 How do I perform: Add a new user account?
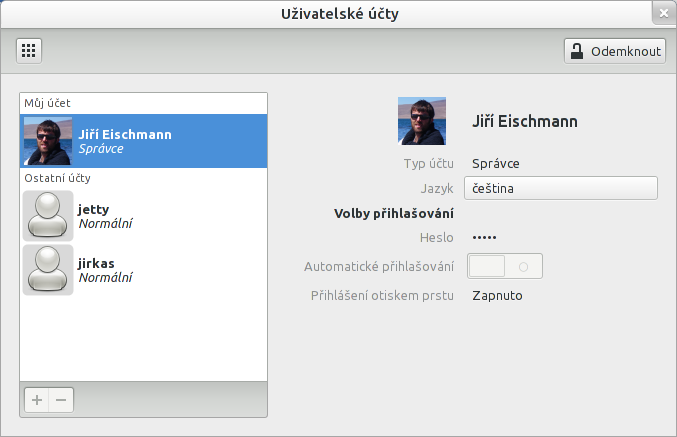coord(36,400)
